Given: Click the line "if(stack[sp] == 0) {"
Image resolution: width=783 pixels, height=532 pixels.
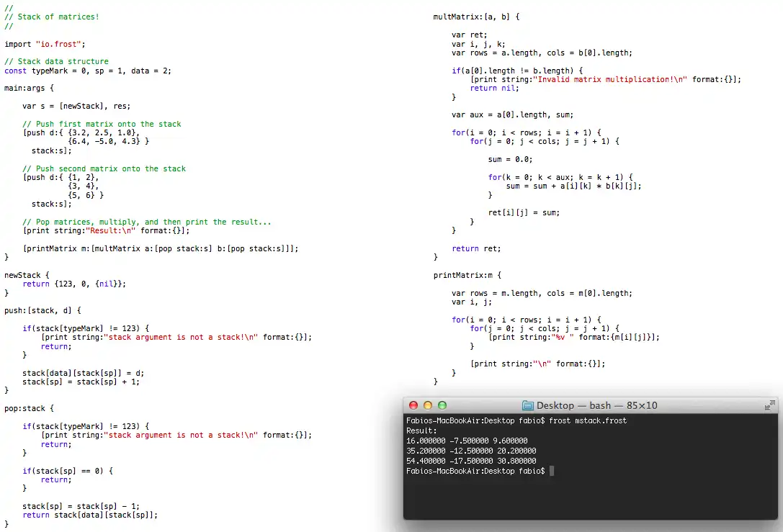Looking at the screenshot, I should 68,471.
